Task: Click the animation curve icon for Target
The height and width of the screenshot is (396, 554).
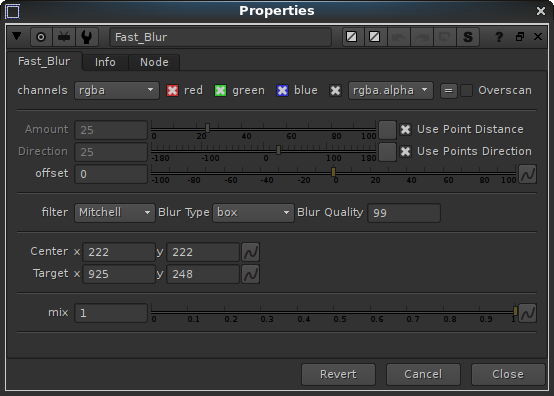Action: [x=251, y=274]
